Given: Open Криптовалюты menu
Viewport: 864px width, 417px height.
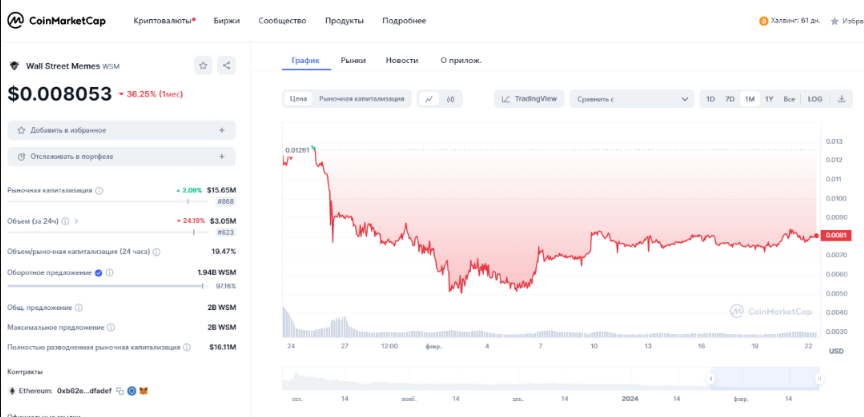Looking at the screenshot, I should [x=164, y=21].
